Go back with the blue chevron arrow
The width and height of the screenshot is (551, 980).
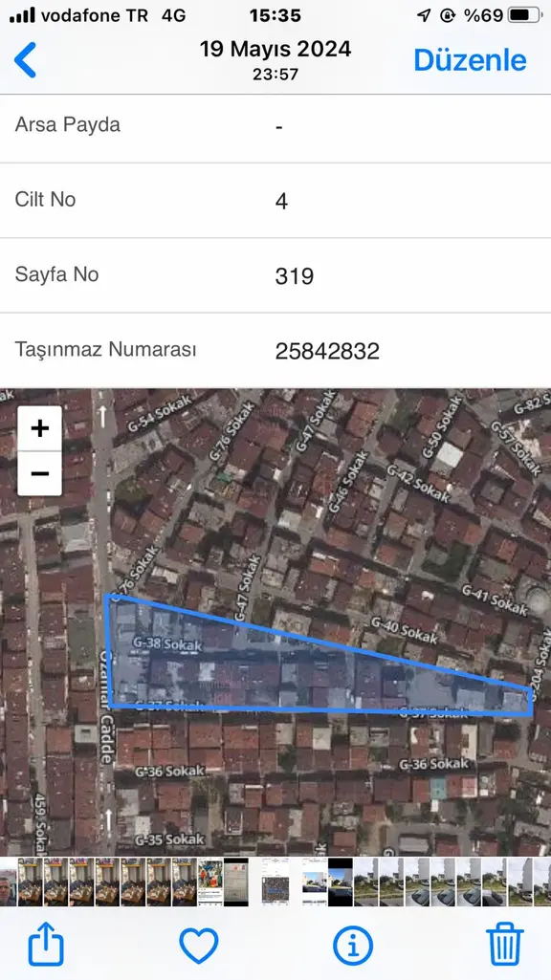(25, 60)
